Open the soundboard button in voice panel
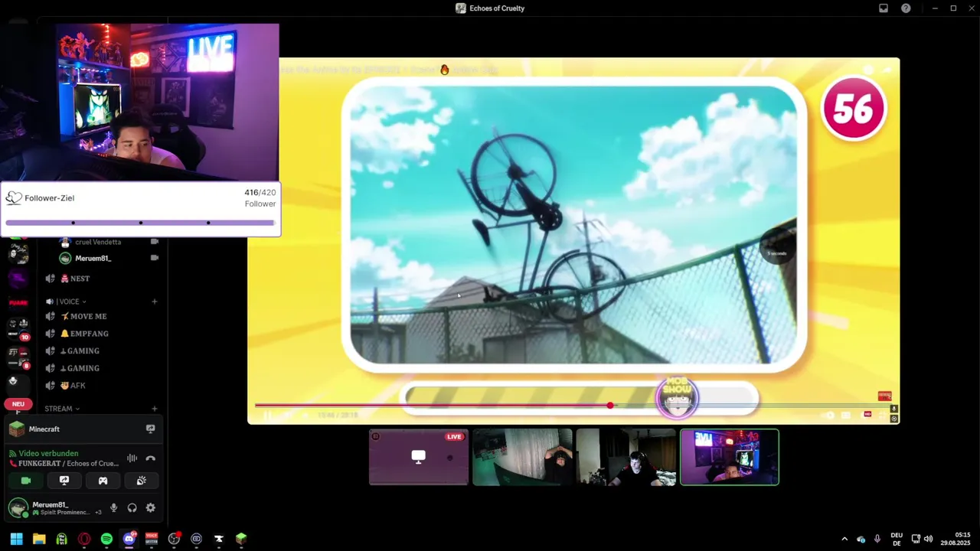Image resolution: width=980 pixels, height=551 pixels. tap(141, 481)
